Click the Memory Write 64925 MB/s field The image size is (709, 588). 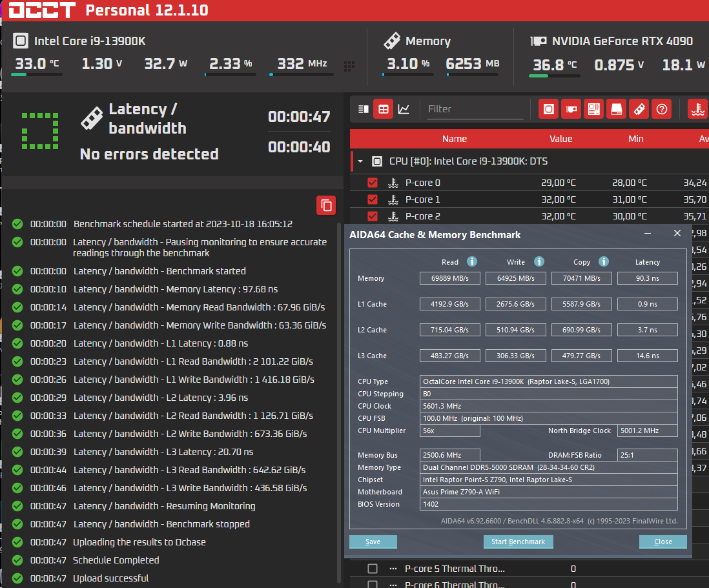point(516,278)
